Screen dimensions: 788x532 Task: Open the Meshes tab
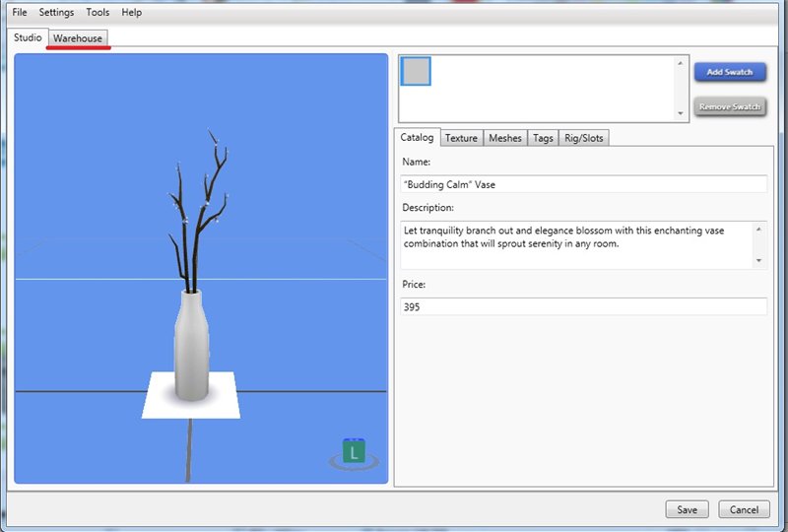point(504,138)
